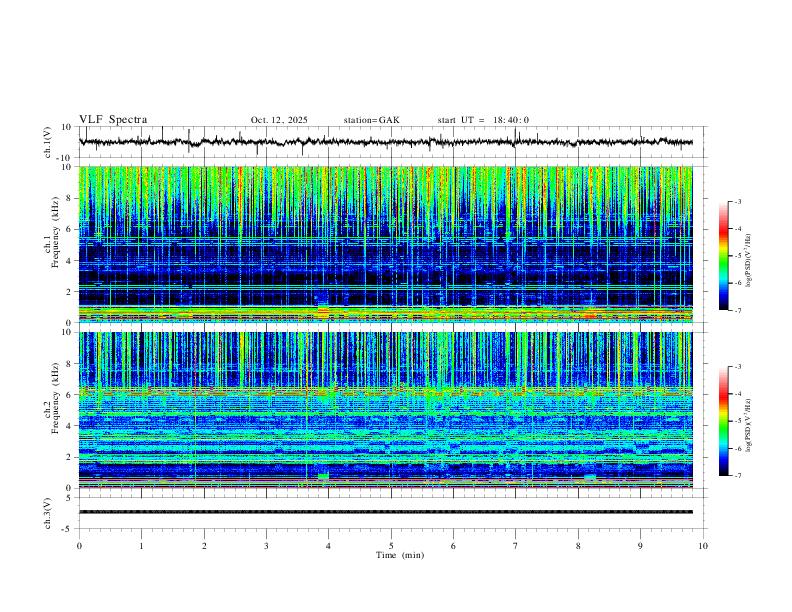Click the 'station=GAK' header label

(x=371, y=120)
